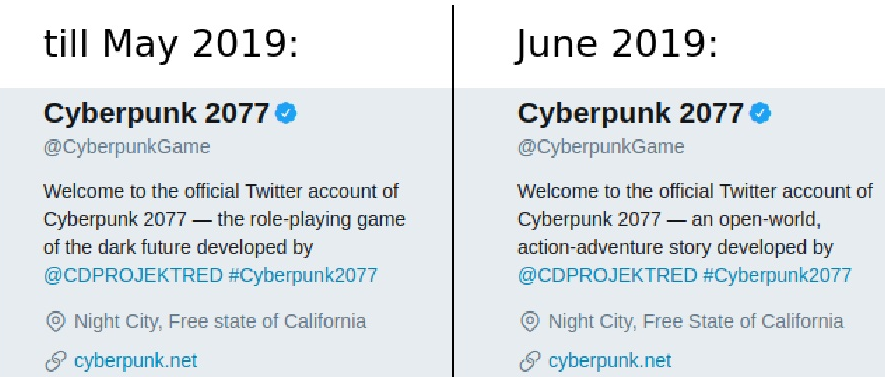Image resolution: width=885 pixels, height=377 pixels.
Task: Click location pin icon in left profile
Action: tap(55, 322)
